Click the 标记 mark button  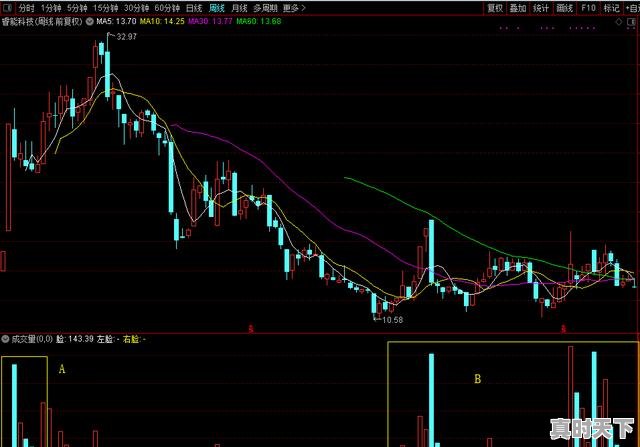(610, 7)
